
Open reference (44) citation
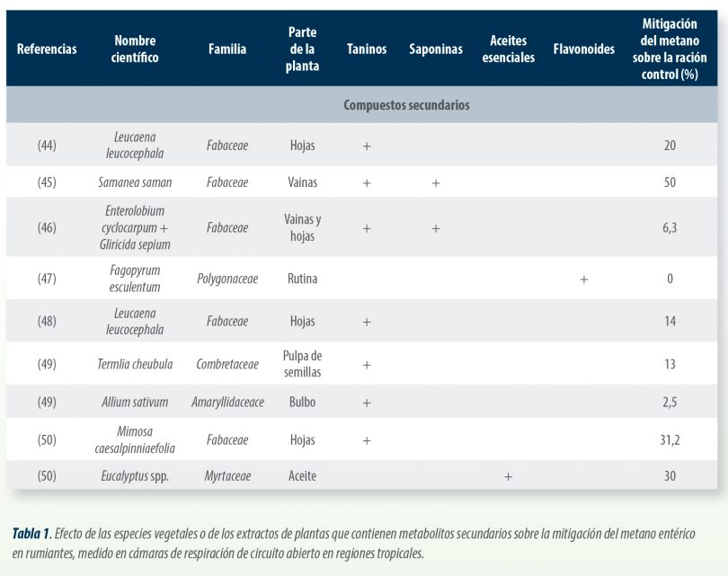(x=47, y=145)
